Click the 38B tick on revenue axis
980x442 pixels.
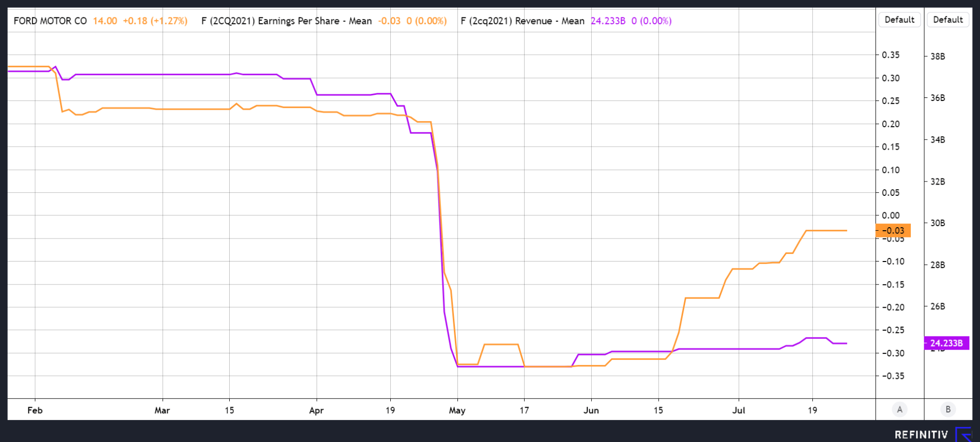[x=937, y=56]
